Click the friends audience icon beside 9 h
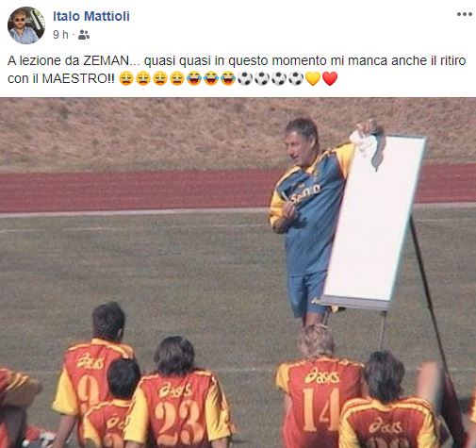 (x=84, y=35)
